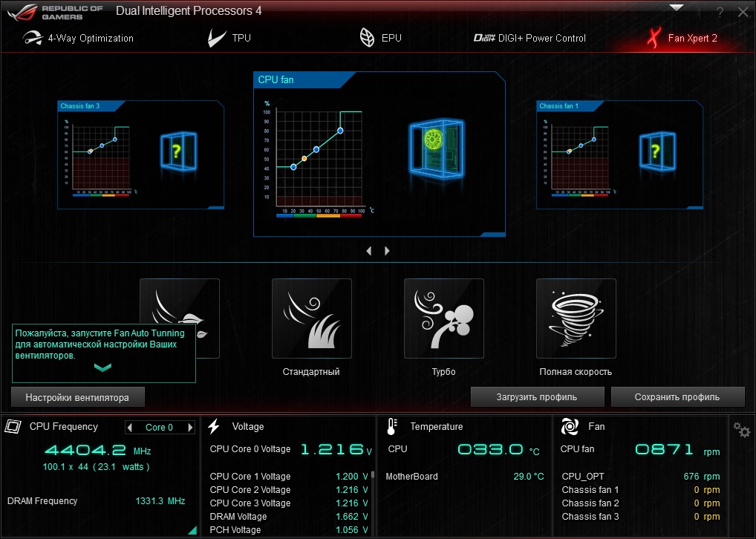
Task: Click Загрузить профиль button
Action: (537, 397)
